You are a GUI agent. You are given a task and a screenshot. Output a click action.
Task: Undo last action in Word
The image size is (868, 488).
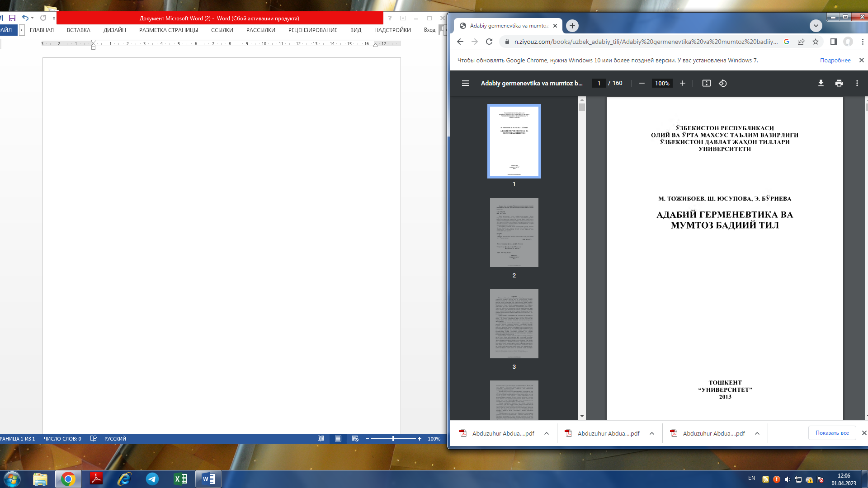tap(25, 18)
